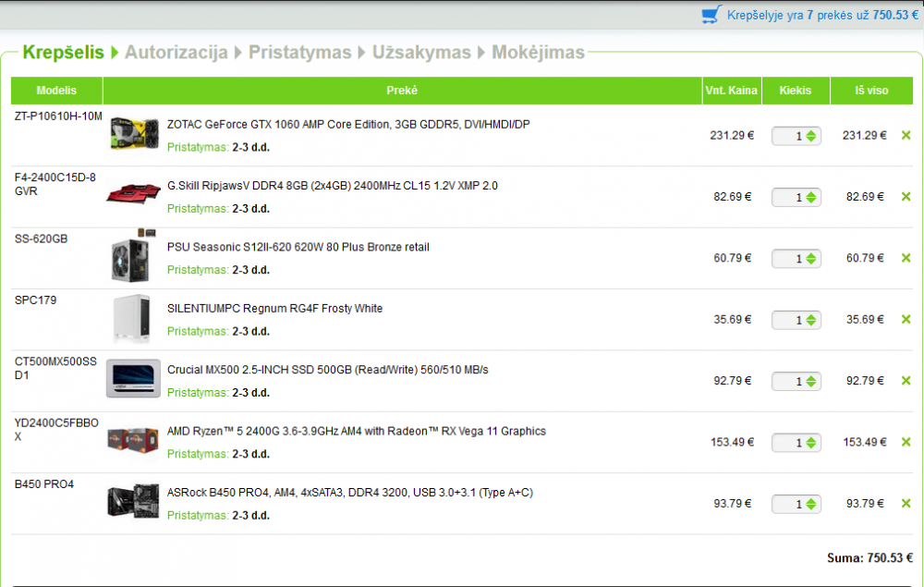The width and height of the screenshot is (924, 587).
Task: Open AMD Ryzen 5 box thumbnail
Action: (133, 440)
